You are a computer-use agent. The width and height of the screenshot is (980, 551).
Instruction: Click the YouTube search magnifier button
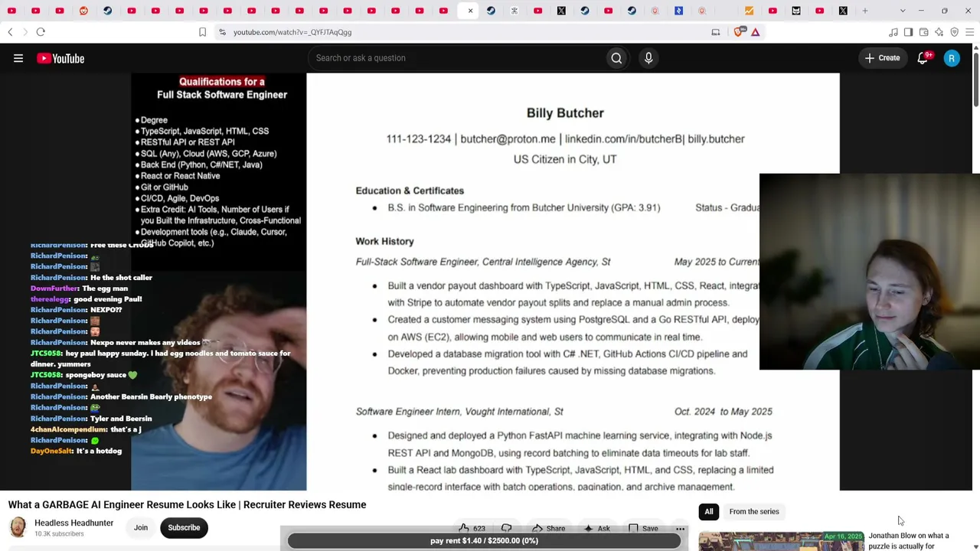click(616, 58)
